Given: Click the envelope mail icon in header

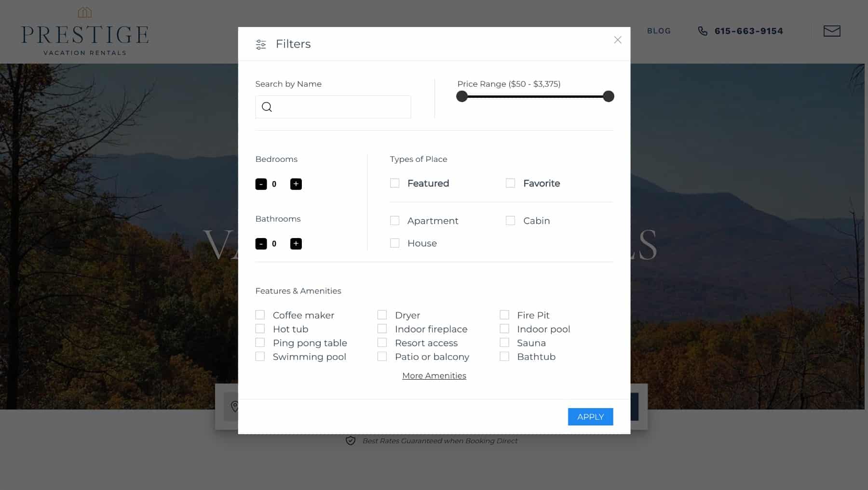Looking at the screenshot, I should point(832,31).
